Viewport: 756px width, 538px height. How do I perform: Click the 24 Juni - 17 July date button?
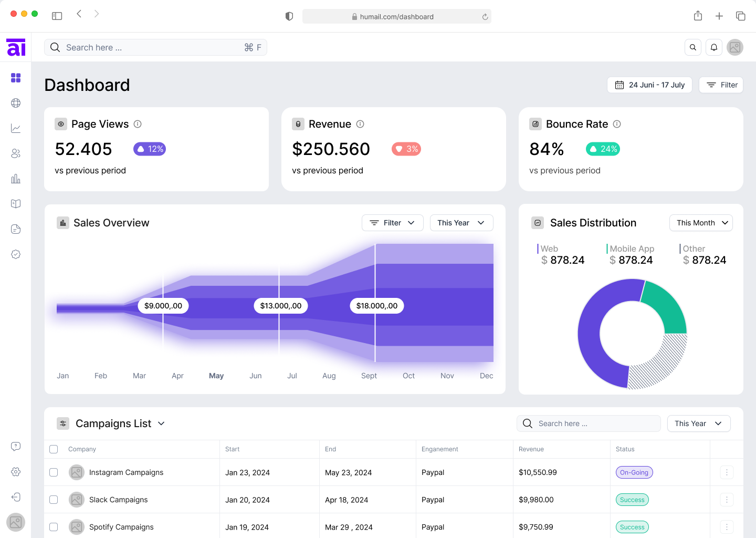coord(649,85)
